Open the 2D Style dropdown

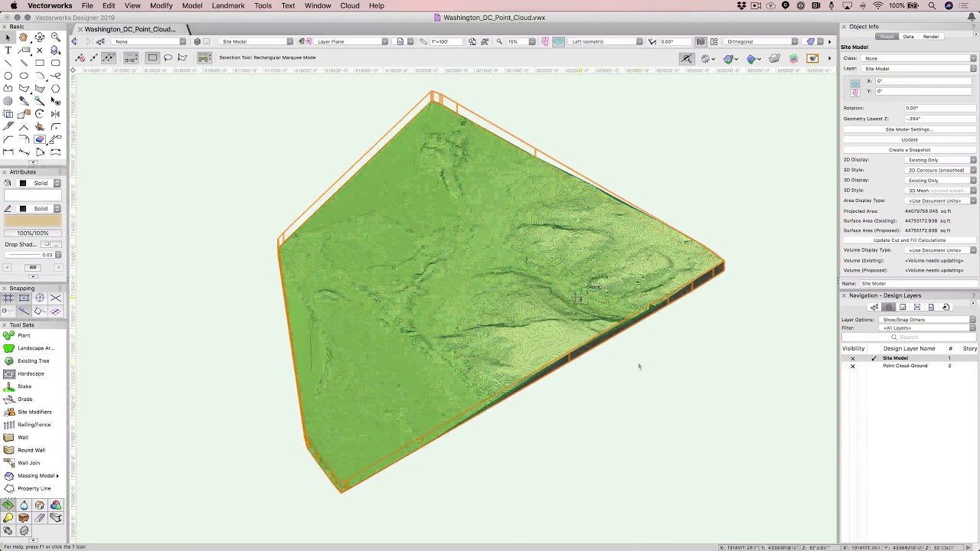tap(940, 170)
